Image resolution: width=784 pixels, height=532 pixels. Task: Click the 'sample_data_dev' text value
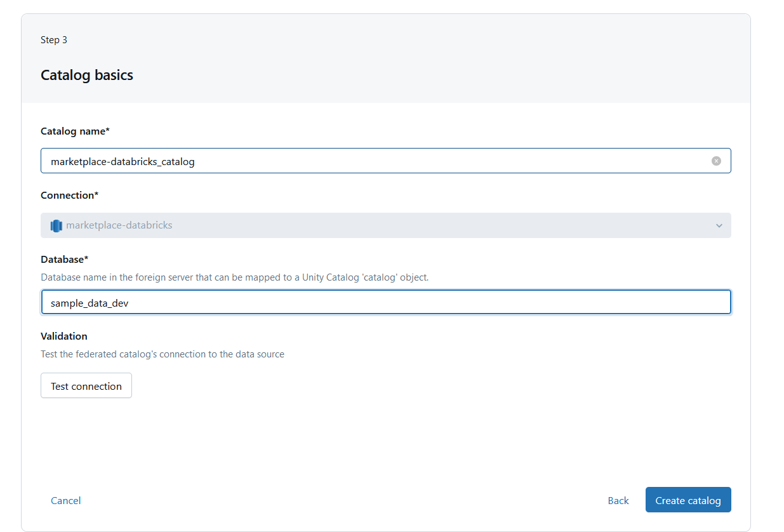click(x=90, y=303)
